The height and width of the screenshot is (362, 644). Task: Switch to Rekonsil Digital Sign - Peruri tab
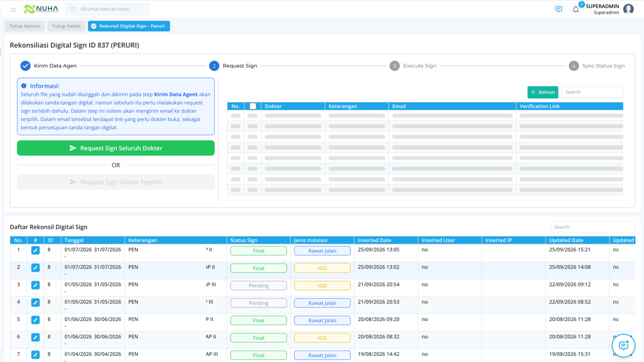[129, 26]
